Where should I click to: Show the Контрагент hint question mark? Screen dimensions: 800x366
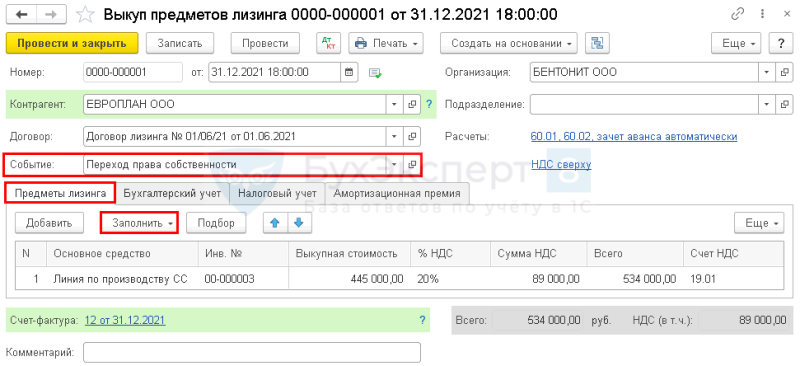click(429, 105)
